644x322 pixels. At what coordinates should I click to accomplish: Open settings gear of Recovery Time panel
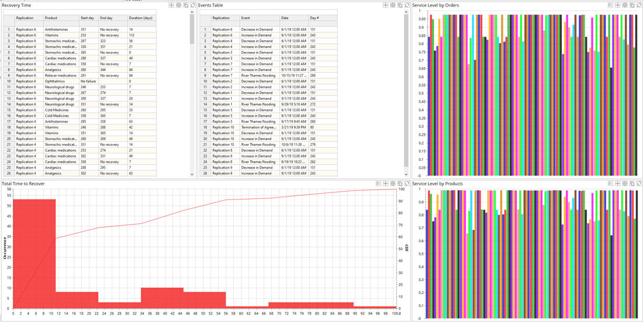[178, 5]
